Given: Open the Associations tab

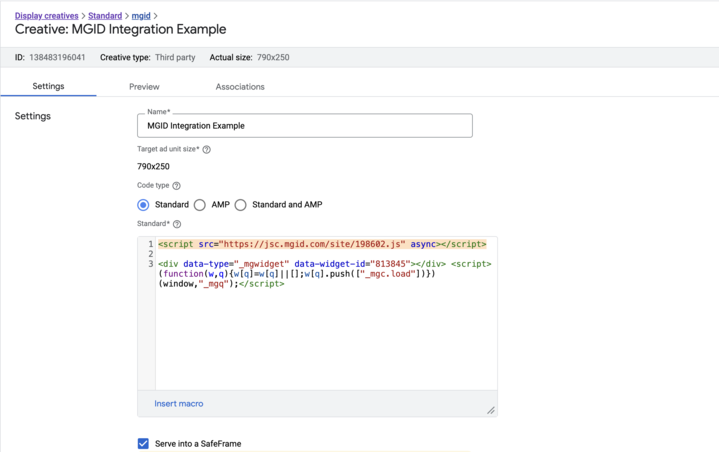Looking at the screenshot, I should pos(240,87).
